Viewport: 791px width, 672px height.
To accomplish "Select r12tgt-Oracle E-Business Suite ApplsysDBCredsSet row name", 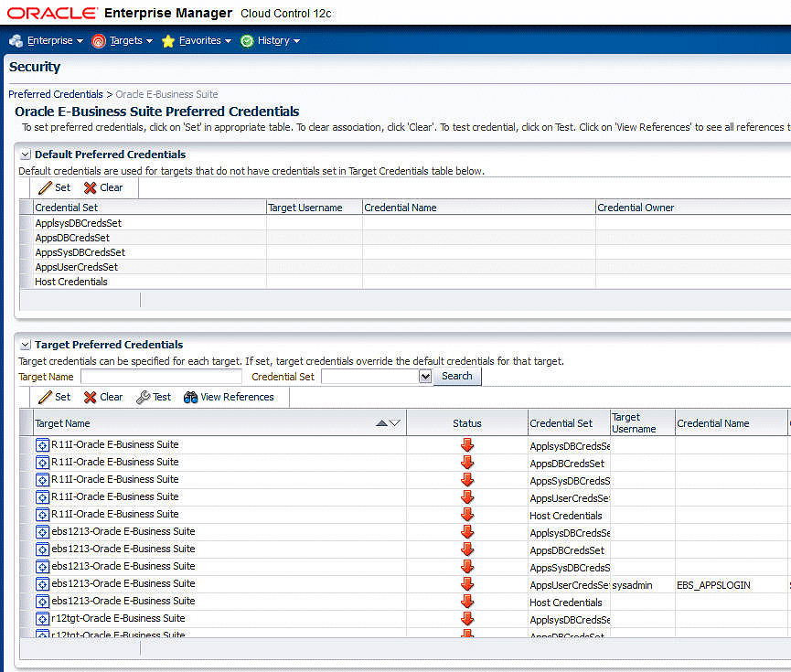I will (x=118, y=619).
